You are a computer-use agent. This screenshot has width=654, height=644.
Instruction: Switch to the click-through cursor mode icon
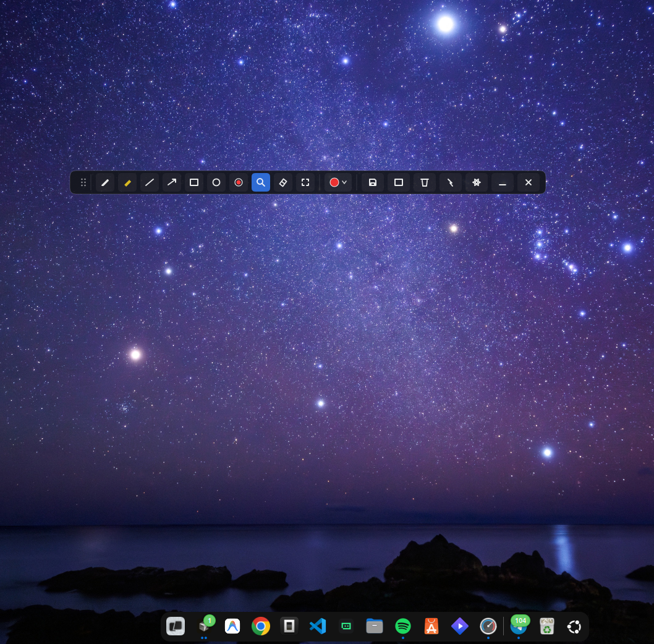pyautogui.click(x=451, y=182)
